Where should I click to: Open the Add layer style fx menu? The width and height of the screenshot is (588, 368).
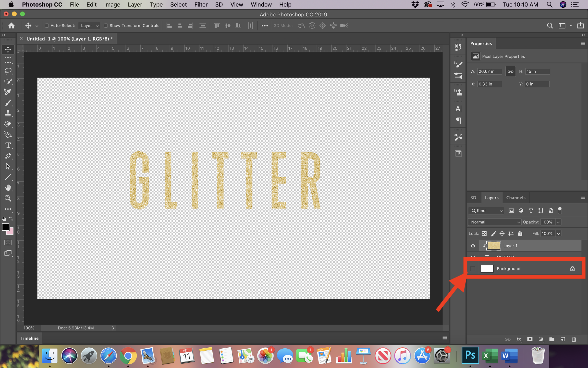tap(519, 340)
